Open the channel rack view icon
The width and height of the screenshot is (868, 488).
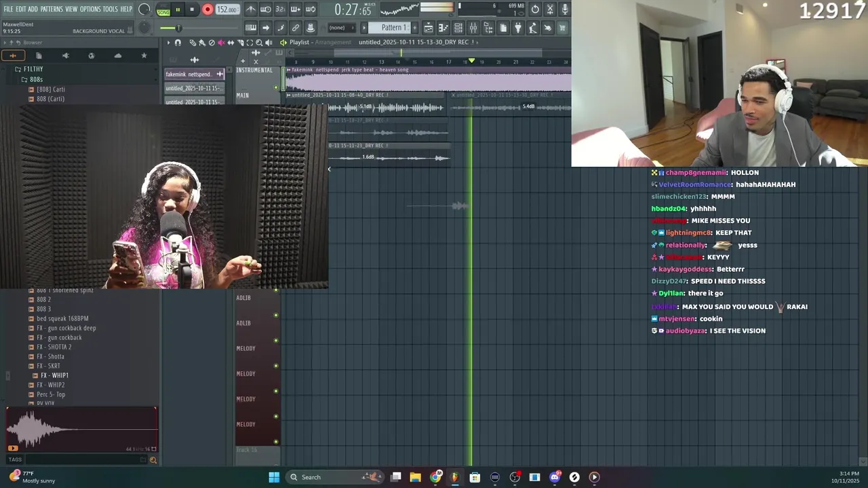tap(458, 28)
